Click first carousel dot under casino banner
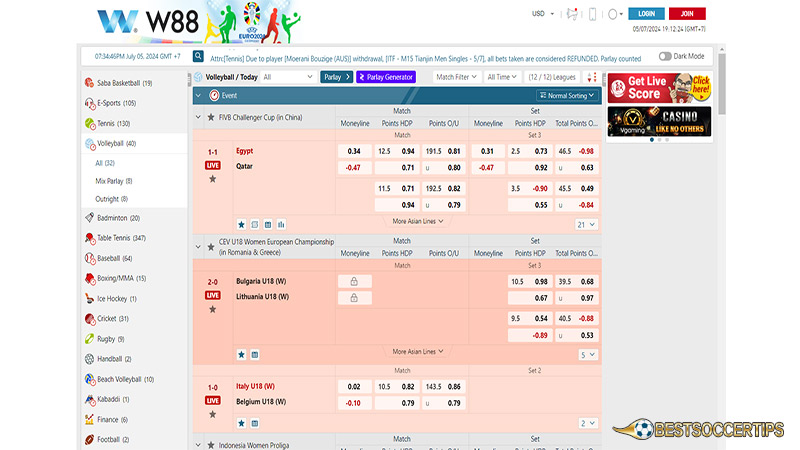Image resolution: width=800 pixels, height=450 pixels. click(x=652, y=139)
